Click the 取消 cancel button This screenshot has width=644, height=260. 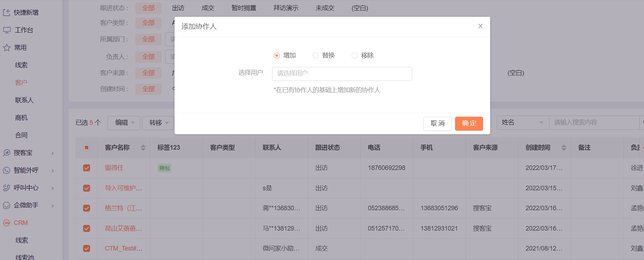pyautogui.click(x=437, y=123)
